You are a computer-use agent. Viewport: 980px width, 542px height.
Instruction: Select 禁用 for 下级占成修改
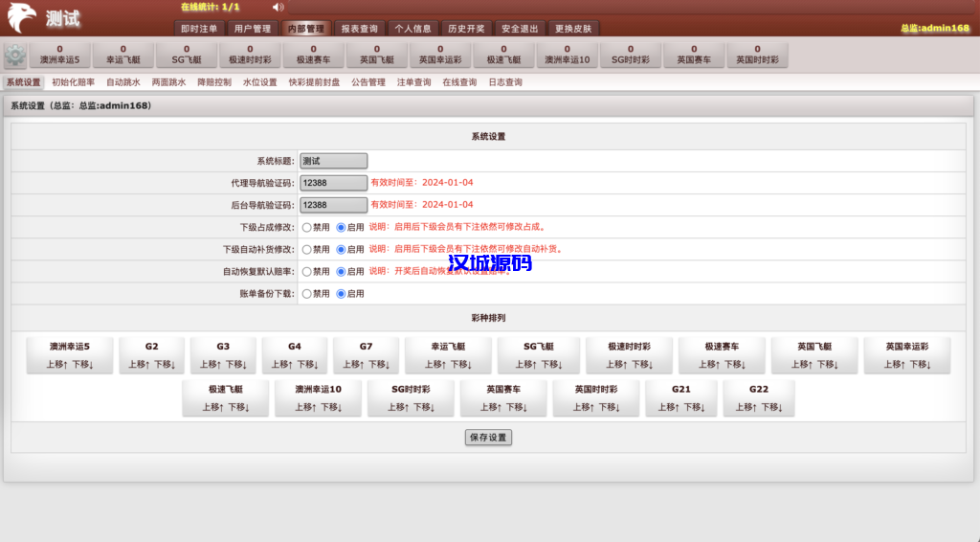[x=306, y=228]
